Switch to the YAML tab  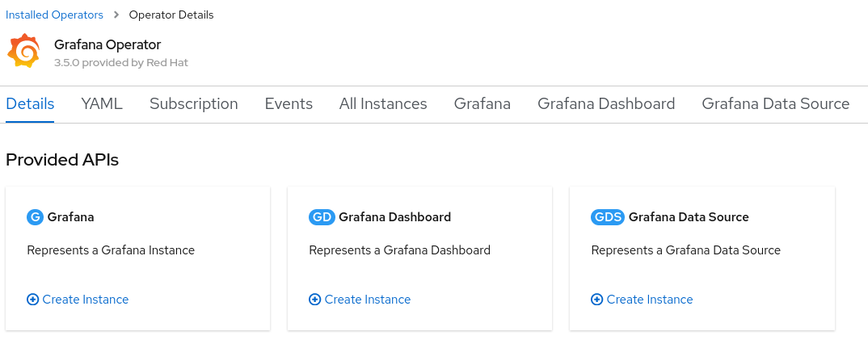(x=102, y=104)
